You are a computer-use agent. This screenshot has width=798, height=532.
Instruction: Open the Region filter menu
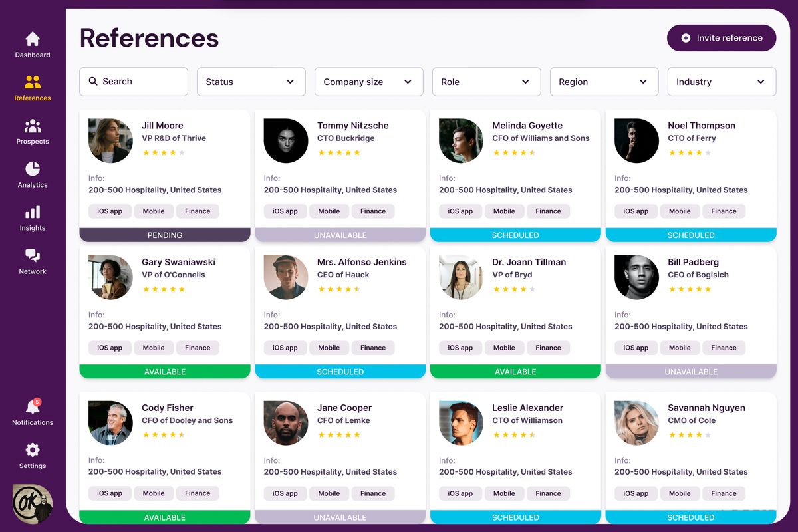(x=604, y=82)
